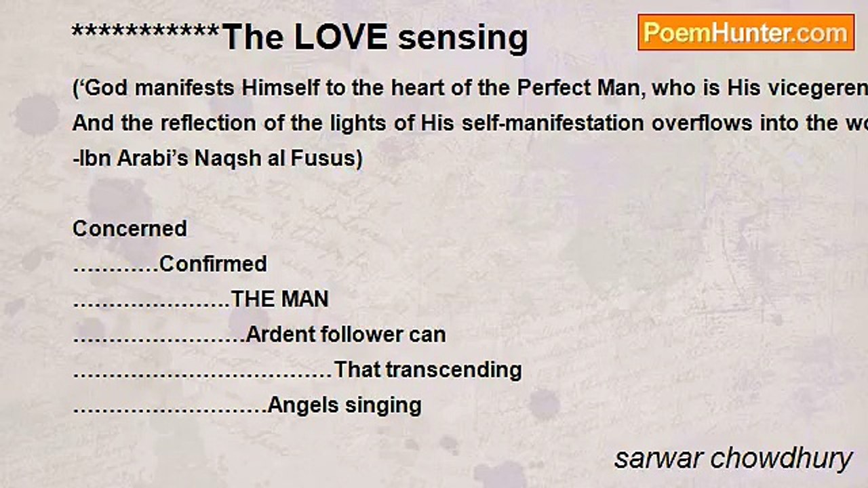868x488 pixels.
Task: Click the line starting And the reflection
Action: (x=470, y=123)
